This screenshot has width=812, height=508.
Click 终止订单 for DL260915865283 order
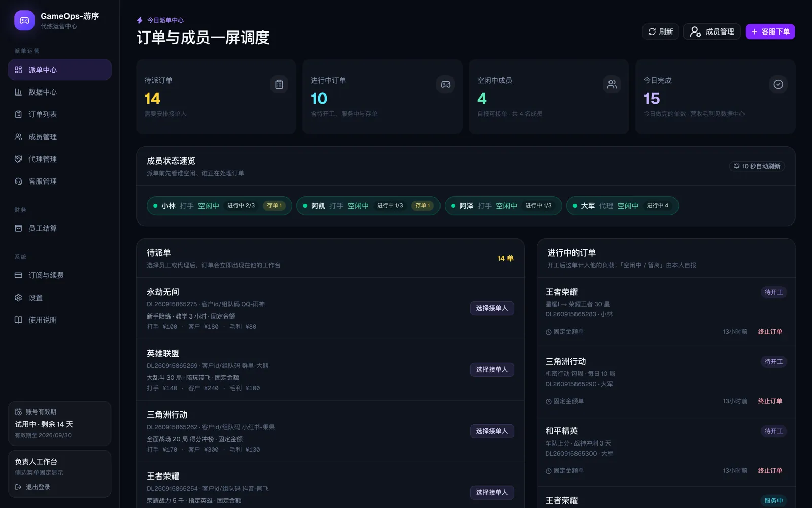[770, 332]
